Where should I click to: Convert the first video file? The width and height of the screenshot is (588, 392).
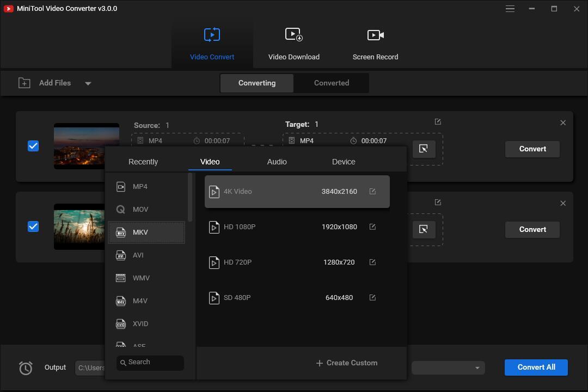click(x=532, y=149)
